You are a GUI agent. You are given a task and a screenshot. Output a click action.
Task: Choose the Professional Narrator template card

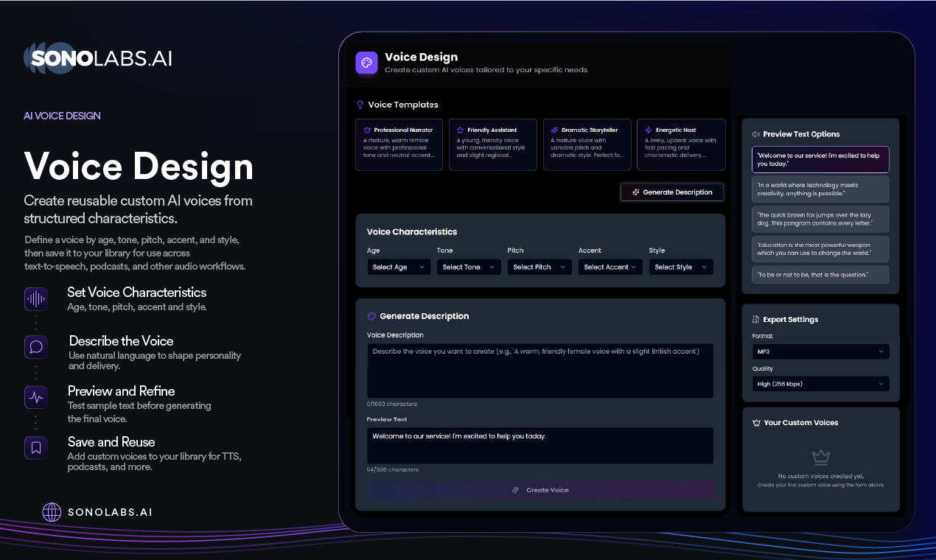click(399, 144)
